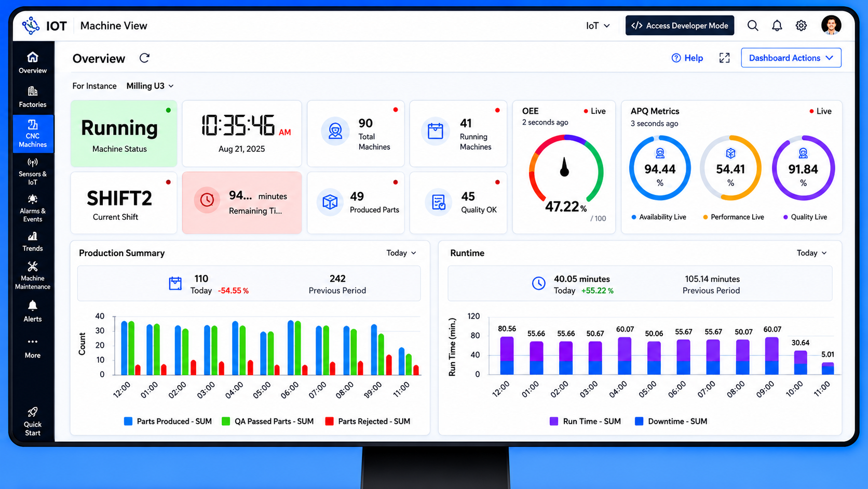Toggle Availability Live legend item
Viewport: 868px width, 489px height.
click(x=659, y=217)
